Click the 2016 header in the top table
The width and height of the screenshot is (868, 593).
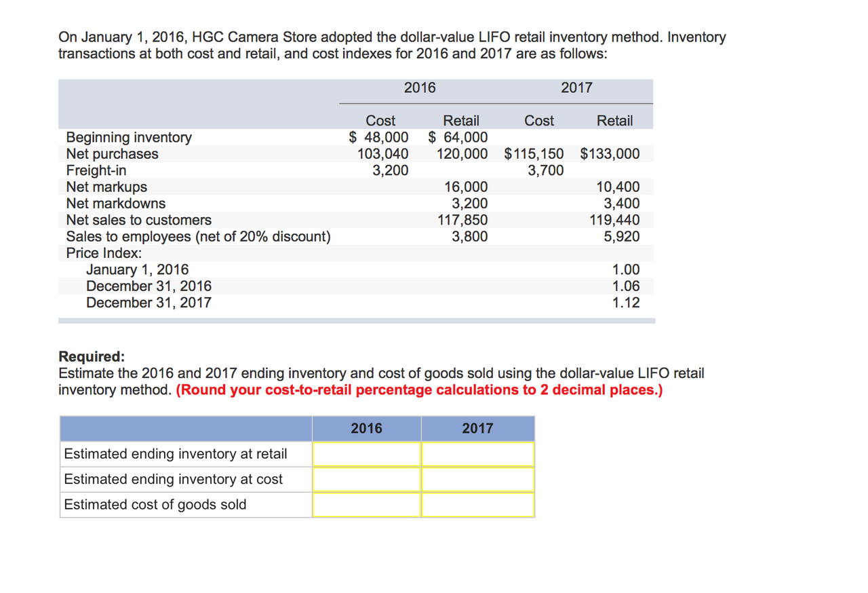420,88
